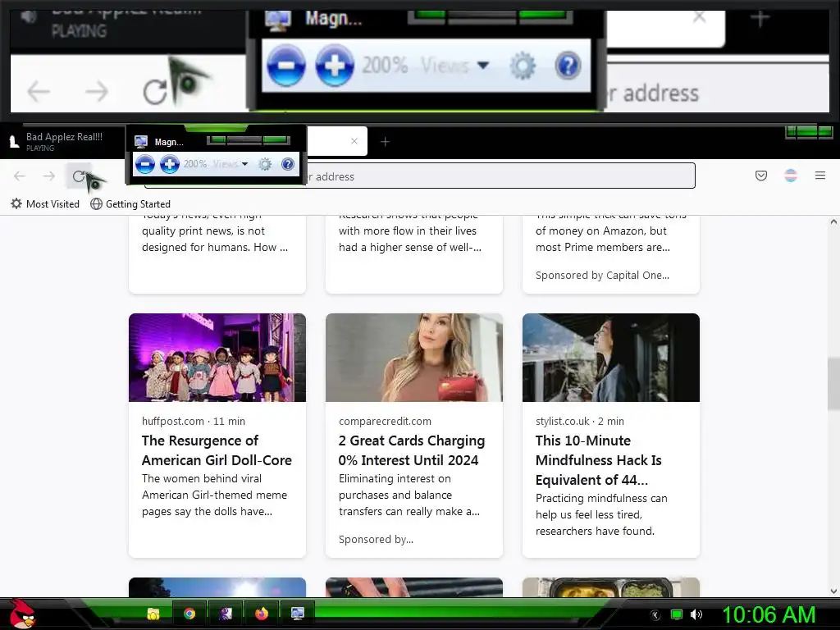Click comparecredit.com source text
The image size is (840, 630).
[385, 421]
